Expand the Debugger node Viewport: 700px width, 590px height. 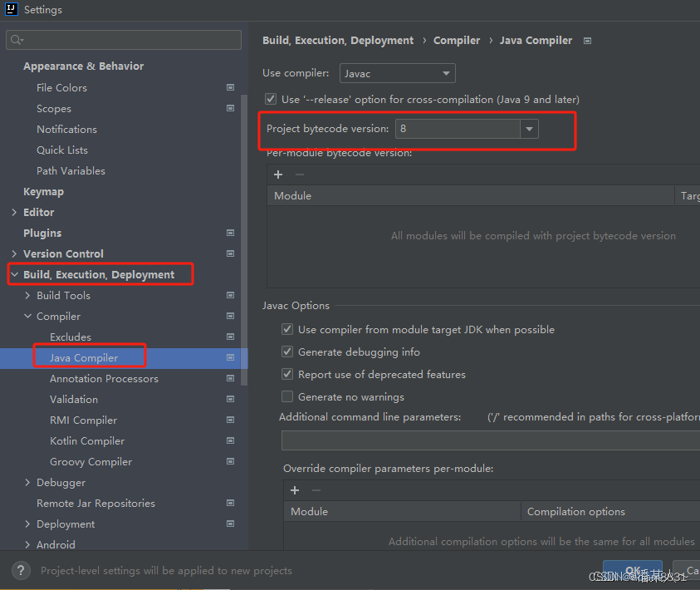27,482
